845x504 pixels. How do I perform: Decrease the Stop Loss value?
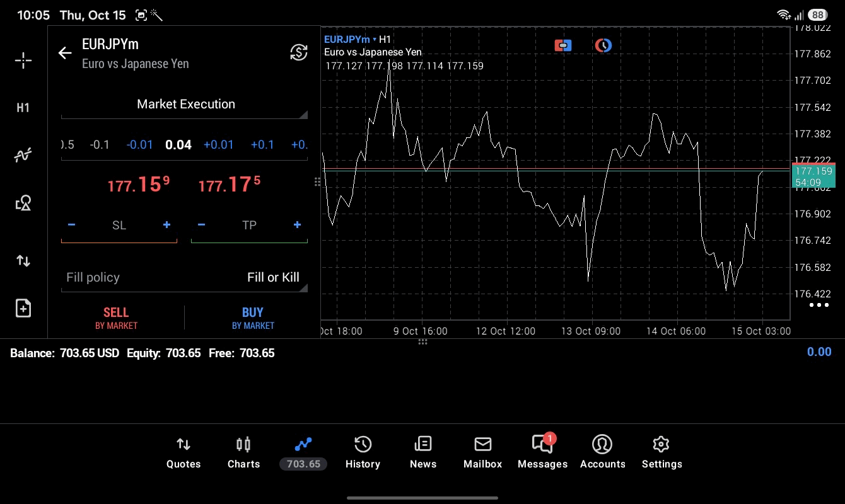click(71, 225)
